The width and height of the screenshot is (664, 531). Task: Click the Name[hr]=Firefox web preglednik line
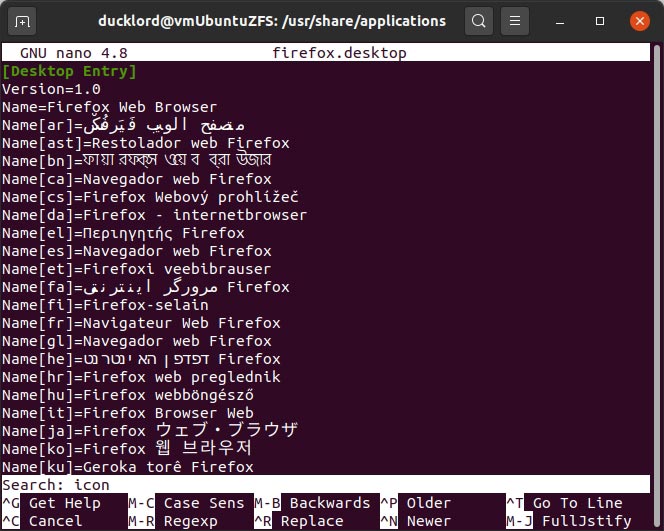click(x=141, y=377)
